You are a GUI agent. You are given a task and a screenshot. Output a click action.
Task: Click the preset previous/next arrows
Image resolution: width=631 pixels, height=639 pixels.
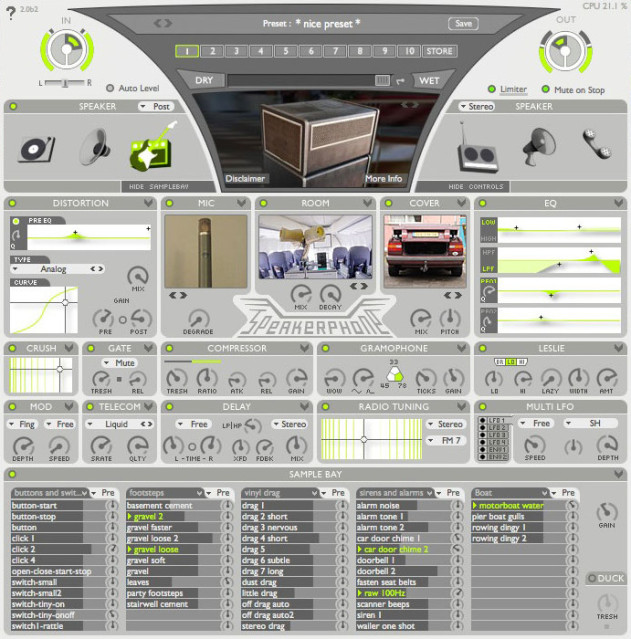pos(163,24)
